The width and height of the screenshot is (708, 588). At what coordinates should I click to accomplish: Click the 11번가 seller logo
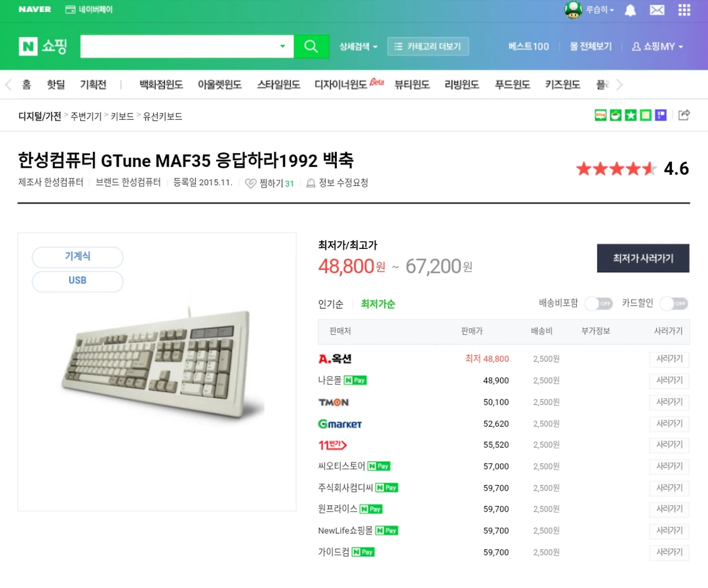pos(332,445)
